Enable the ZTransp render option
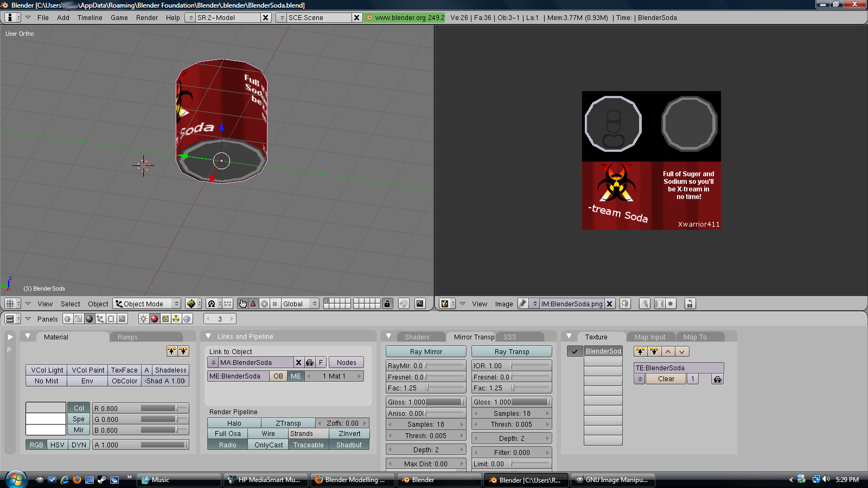Screen dimensions: 868x488 [x=288, y=423]
